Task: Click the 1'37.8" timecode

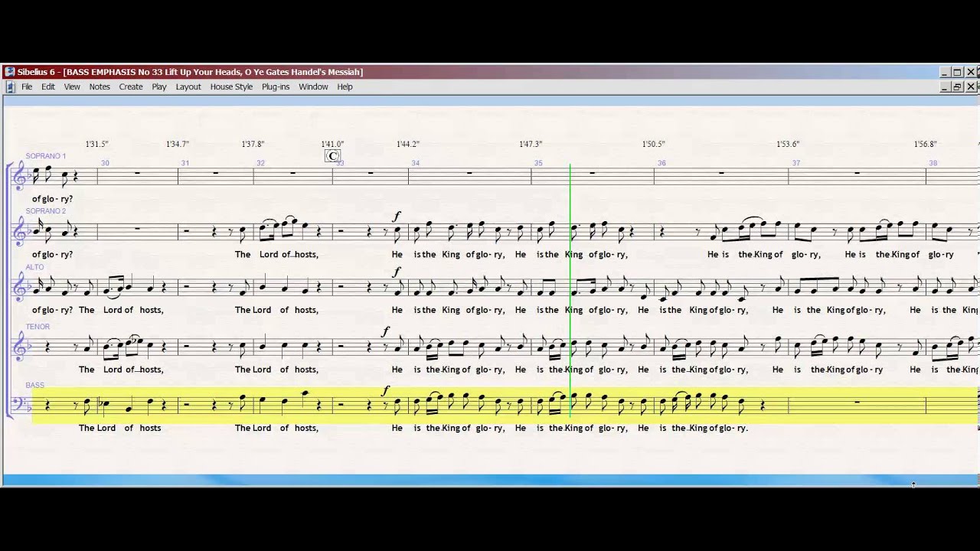Action: (253, 144)
